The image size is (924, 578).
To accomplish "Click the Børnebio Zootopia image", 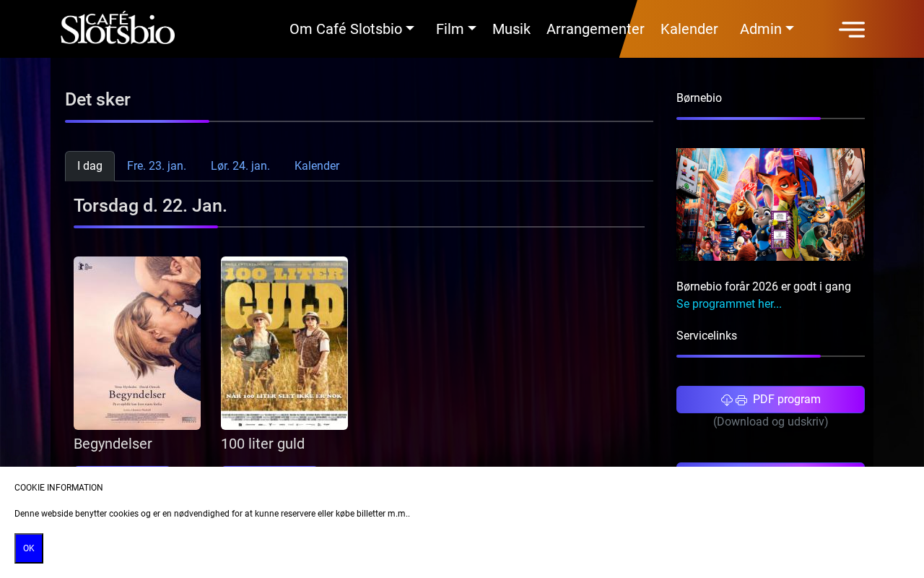I will pos(770,204).
